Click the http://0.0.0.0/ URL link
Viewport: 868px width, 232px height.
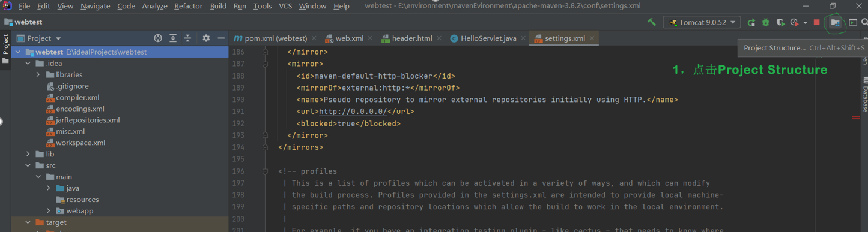353,112
